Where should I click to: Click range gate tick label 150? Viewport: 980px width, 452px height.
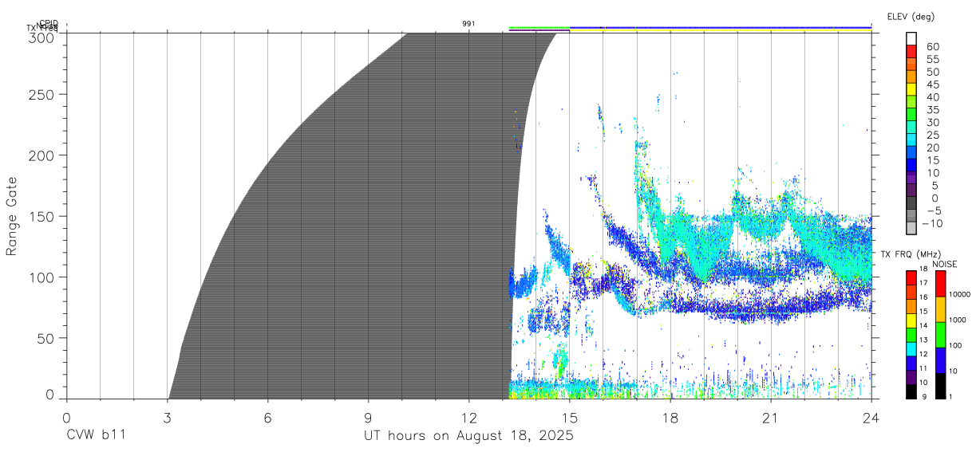coord(40,216)
